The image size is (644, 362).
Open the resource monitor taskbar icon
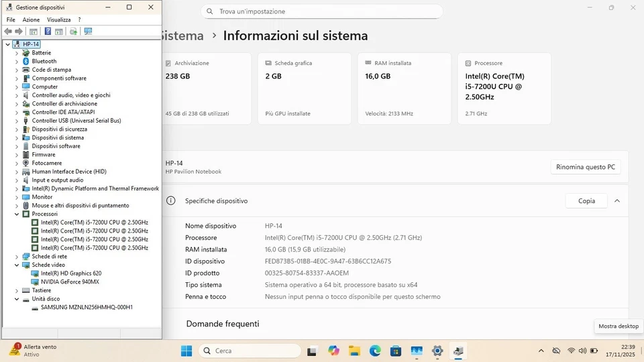click(x=417, y=351)
